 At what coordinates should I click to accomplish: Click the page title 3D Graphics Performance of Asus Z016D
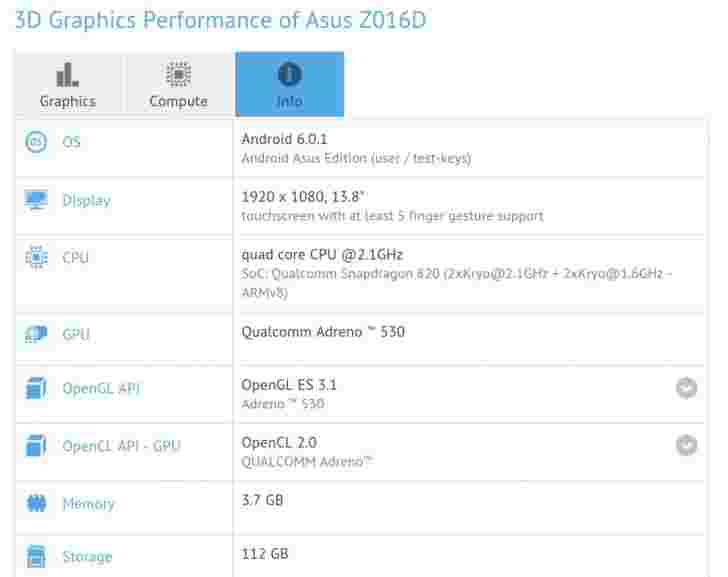(221, 20)
